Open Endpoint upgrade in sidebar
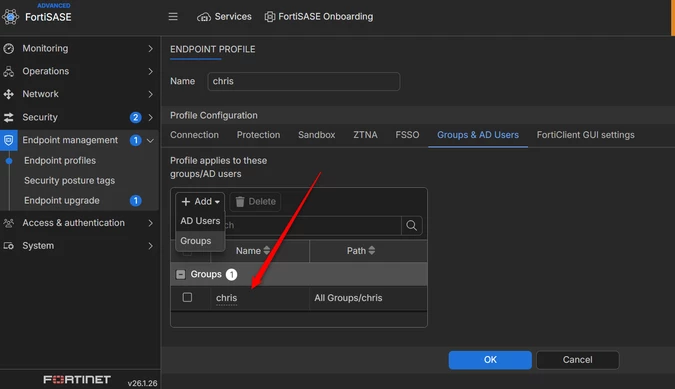The height and width of the screenshot is (389, 675). tap(62, 201)
